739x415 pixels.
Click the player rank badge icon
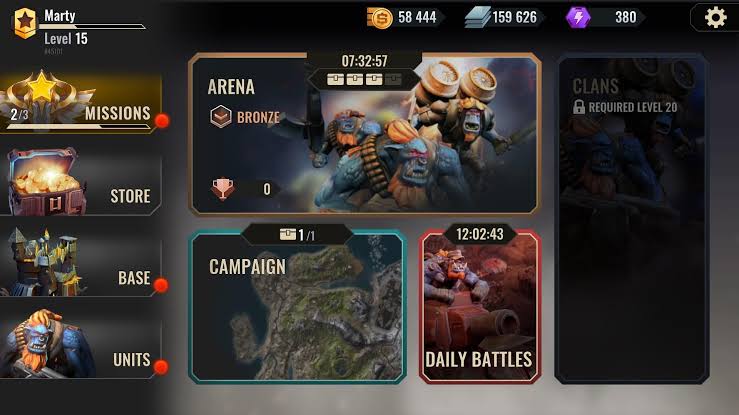[25, 23]
